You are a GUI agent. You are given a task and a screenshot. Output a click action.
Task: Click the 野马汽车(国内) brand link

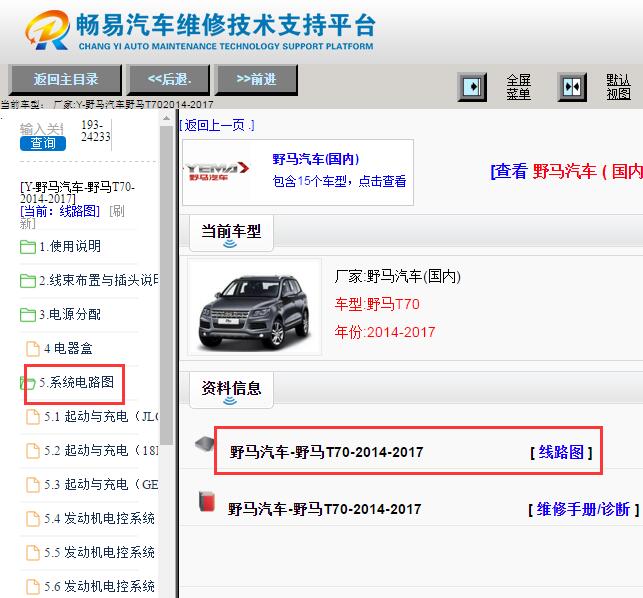(x=316, y=159)
